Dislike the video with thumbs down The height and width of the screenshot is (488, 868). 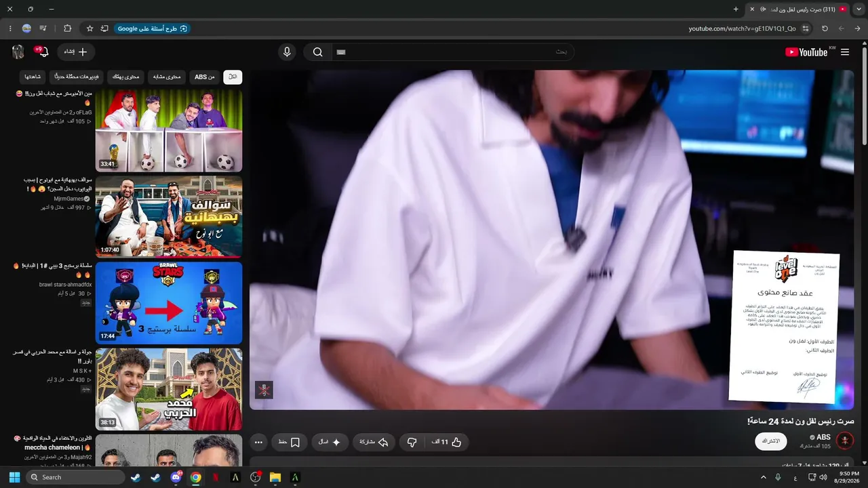tap(412, 442)
